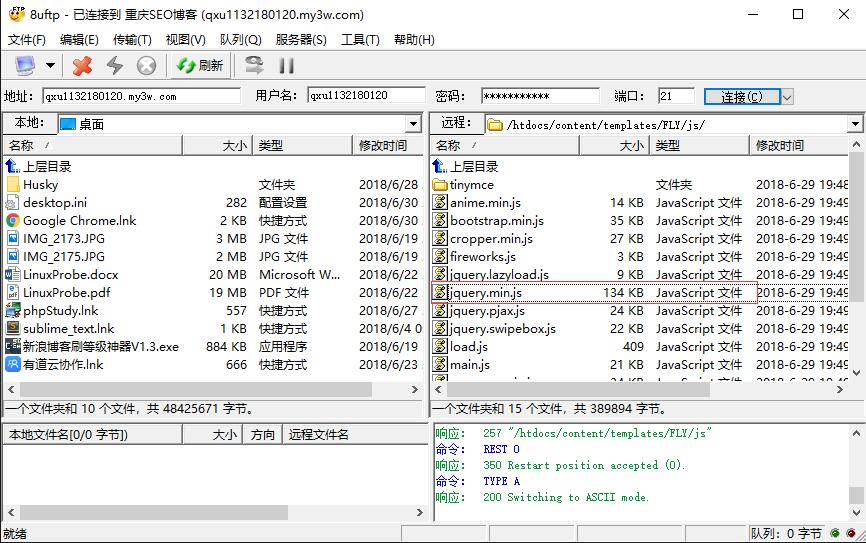866x543 pixels.
Task: Select desktop.ini in local list
Action: [x=46, y=203]
